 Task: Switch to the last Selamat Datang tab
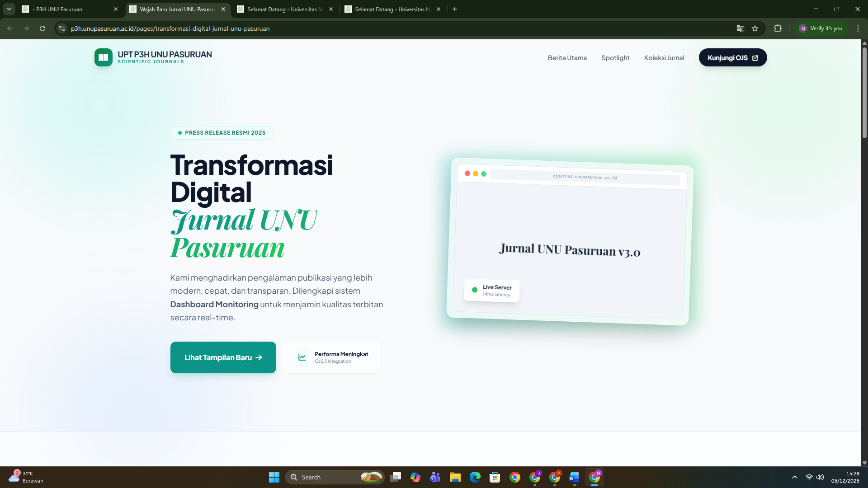(x=393, y=9)
